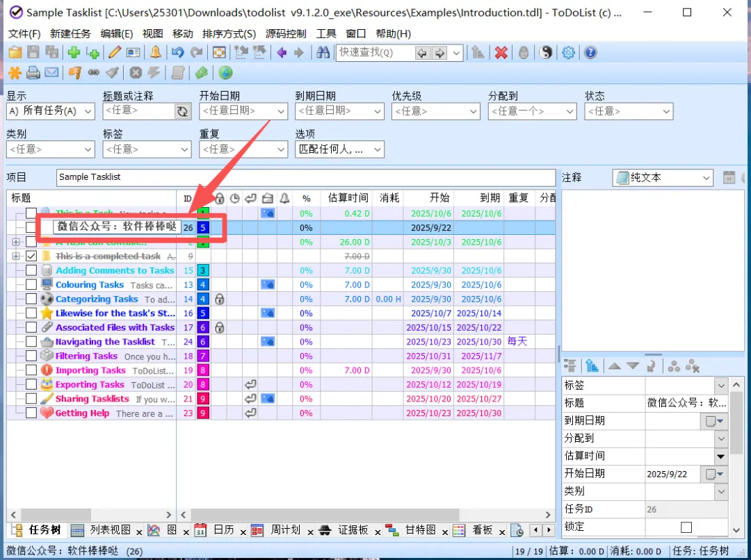751x560 pixels.
Task: Click the yin-yang theme icon
Action: [546, 53]
